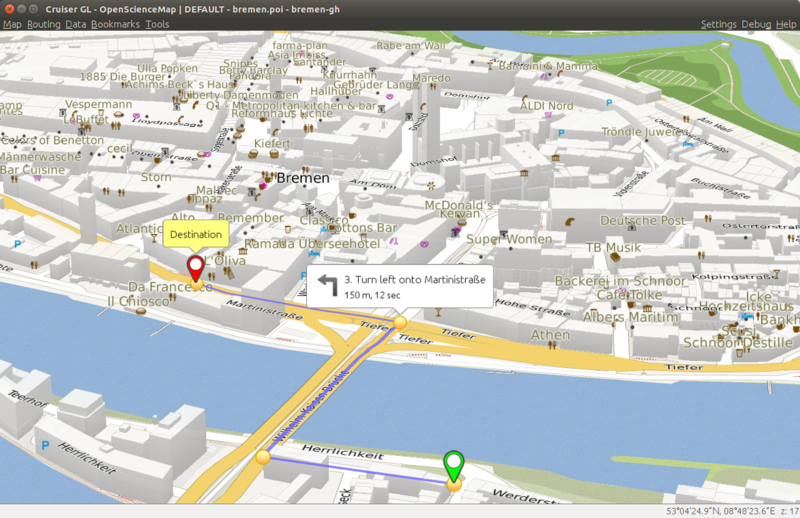This screenshot has width=800, height=518.
Task: Select the 'Turn left onto Martinistraße' instruction
Action: pos(415,280)
